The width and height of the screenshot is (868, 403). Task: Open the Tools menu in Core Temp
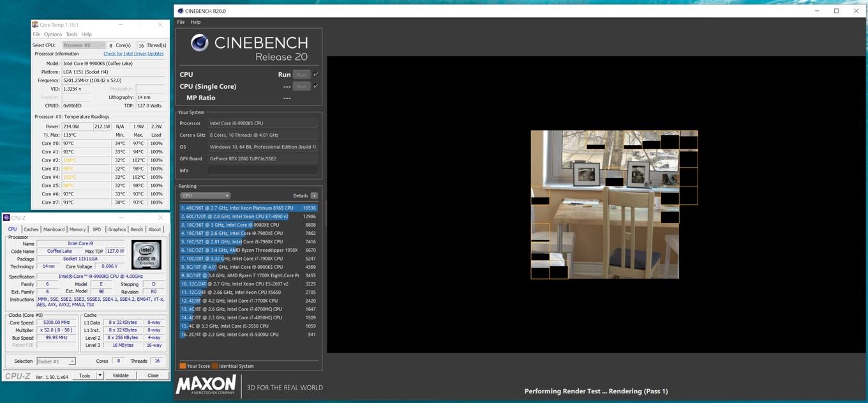(x=71, y=34)
